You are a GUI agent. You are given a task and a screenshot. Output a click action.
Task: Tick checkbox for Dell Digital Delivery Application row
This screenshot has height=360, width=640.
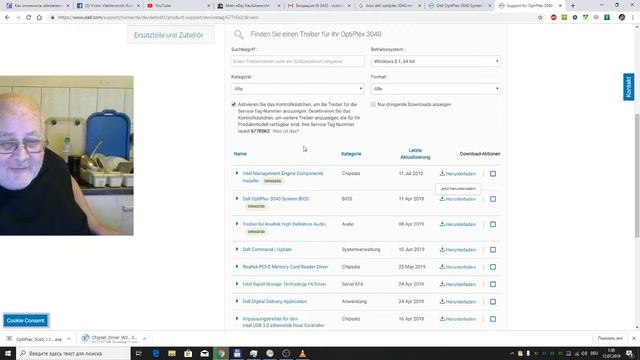tap(493, 302)
